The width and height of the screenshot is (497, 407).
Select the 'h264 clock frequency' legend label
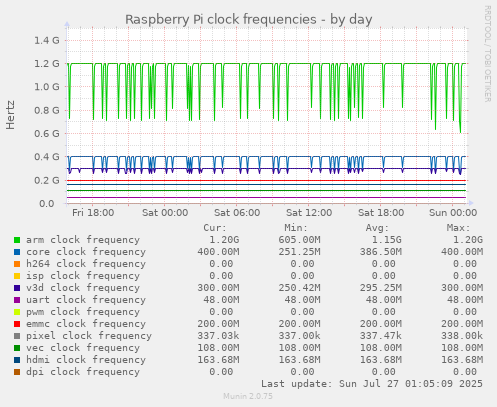click(x=86, y=264)
